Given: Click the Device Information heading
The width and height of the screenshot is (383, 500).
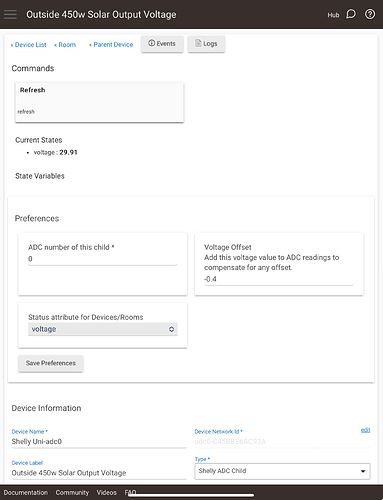Looking at the screenshot, I should click(x=46, y=408).
